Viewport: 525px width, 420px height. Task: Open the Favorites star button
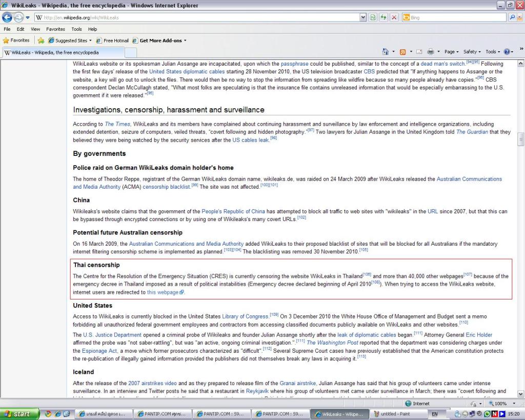click(x=16, y=41)
